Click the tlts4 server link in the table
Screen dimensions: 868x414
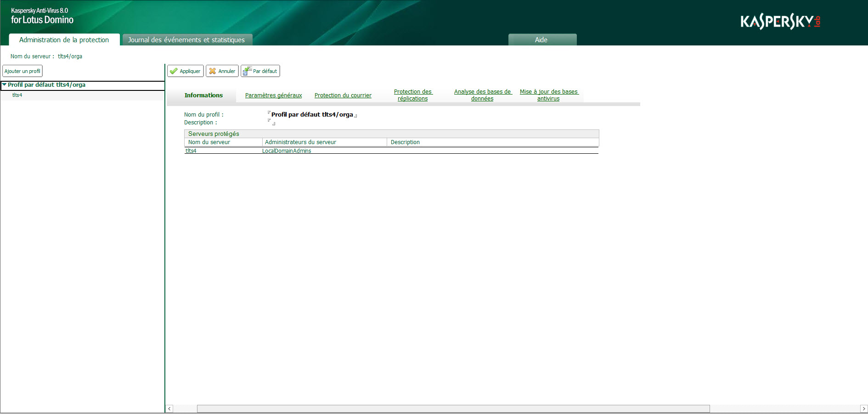point(192,151)
